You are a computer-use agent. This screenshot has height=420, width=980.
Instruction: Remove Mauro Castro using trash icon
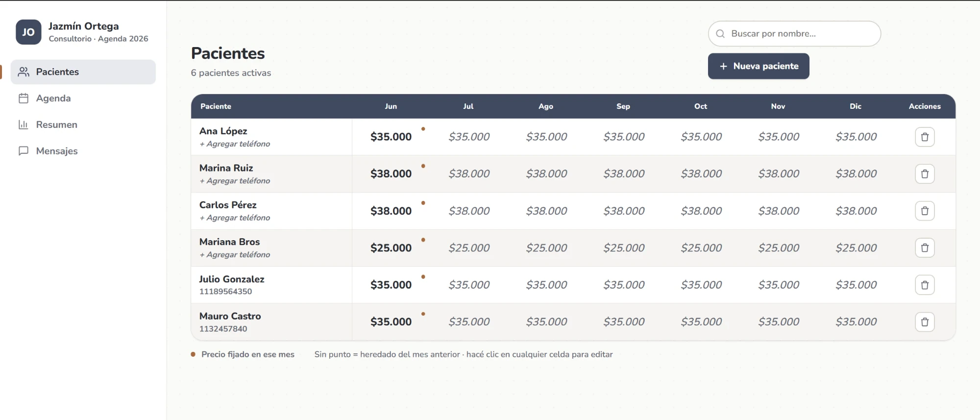925,322
